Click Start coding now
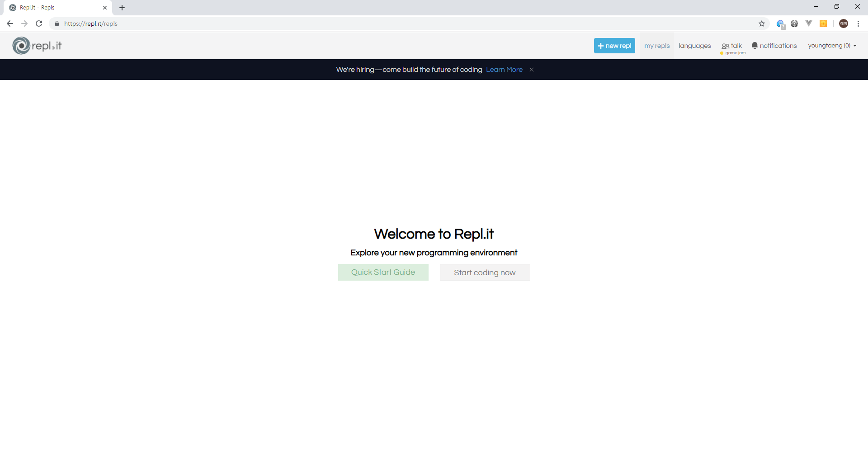The height and width of the screenshot is (470, 868). [485, 273]
